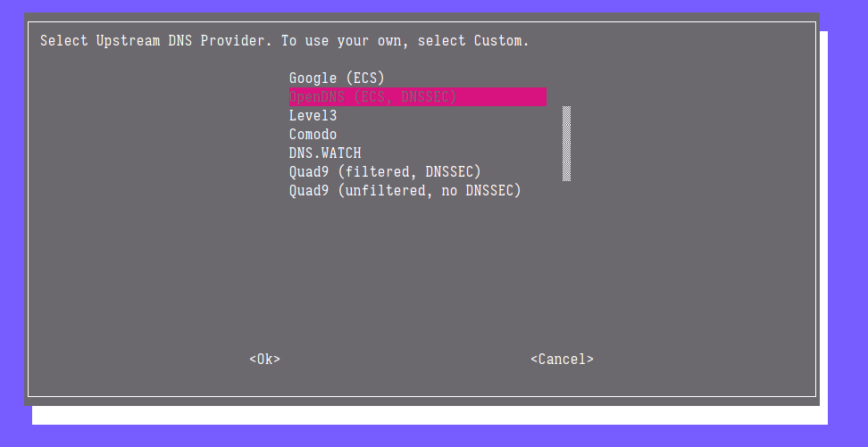Select Google (ECS) DNS provider
This screenshot has width=868, height=447.
[336, 79]
